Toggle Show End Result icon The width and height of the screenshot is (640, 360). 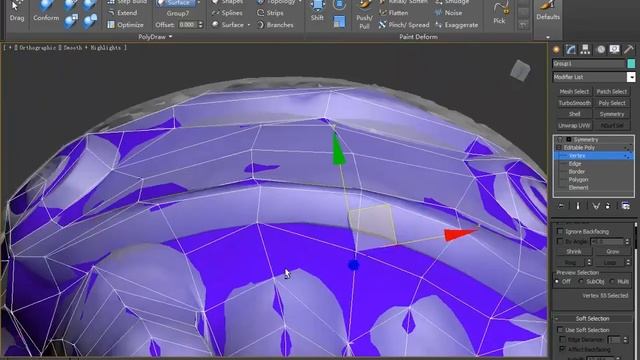click(578, 206)
